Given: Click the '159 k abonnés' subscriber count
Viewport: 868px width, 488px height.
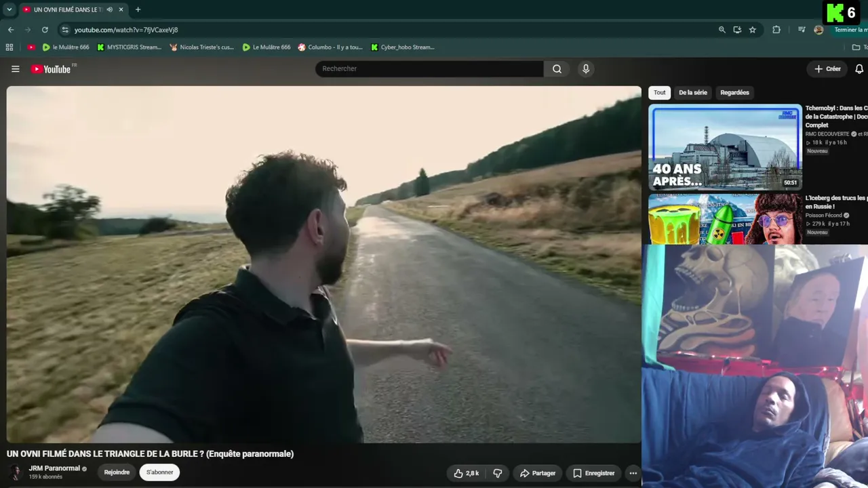Looking at the screenshot, I should click(45, 477).
